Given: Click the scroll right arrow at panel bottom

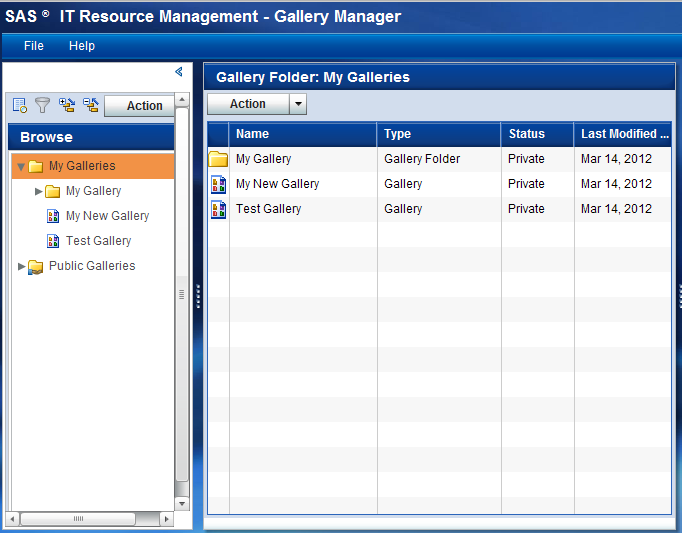Looking at the screenshot, I should (x=166, y=519).
